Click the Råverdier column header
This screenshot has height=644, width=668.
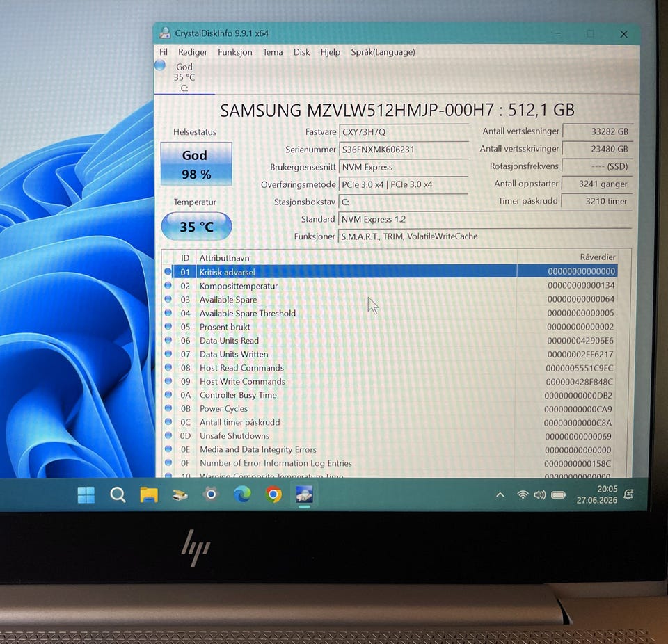tap(567, 257)
